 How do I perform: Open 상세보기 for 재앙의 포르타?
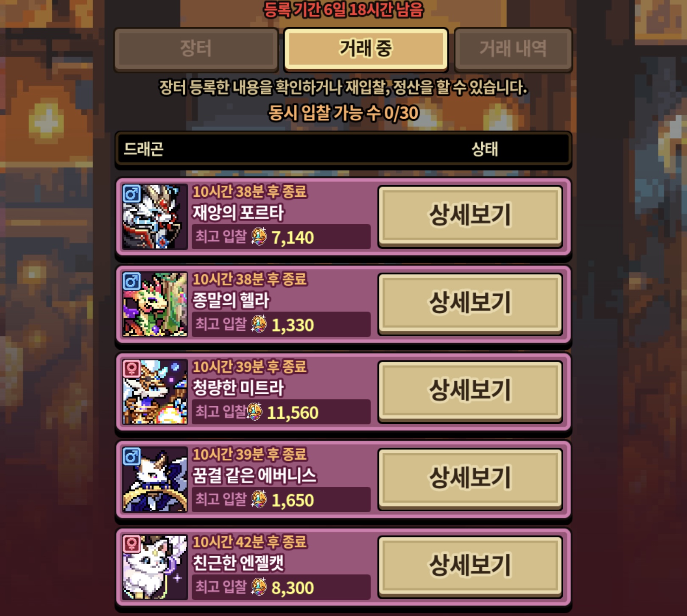[x=470, y=216]
